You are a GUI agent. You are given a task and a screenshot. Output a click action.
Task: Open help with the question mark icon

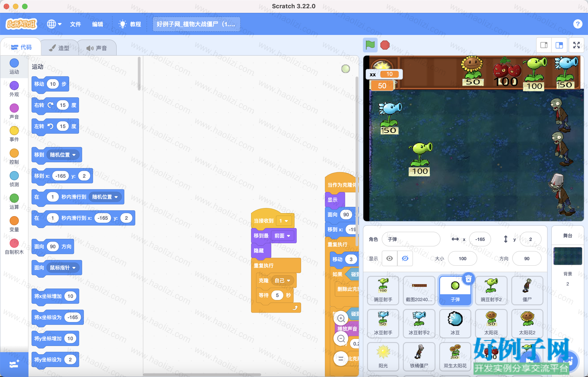[577, 24]
